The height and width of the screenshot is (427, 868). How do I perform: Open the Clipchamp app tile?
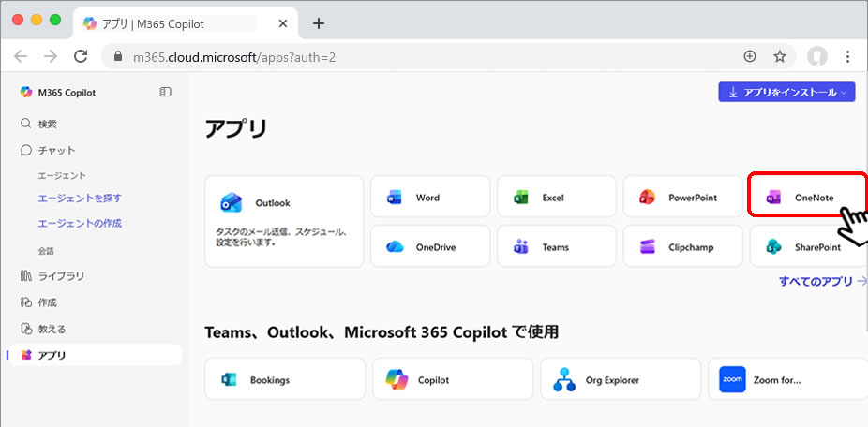coord(682,247)
